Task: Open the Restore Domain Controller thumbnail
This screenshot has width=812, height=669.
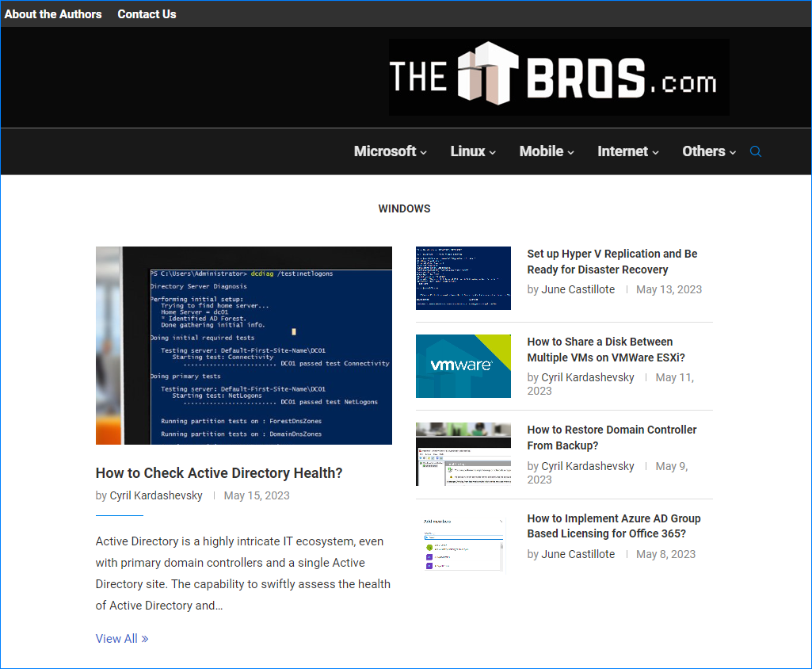Action: click(x=463, y=454)
